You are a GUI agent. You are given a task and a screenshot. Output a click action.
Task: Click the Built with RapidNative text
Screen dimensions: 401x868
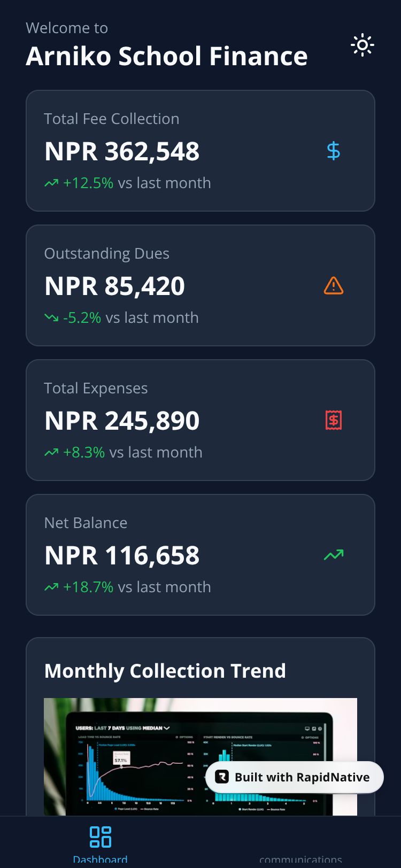coord(302,777)
